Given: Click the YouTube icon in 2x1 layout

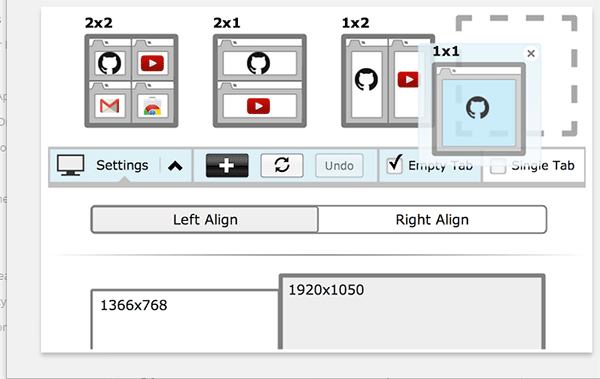Looking at the screenshot, I should click(259, 106).
